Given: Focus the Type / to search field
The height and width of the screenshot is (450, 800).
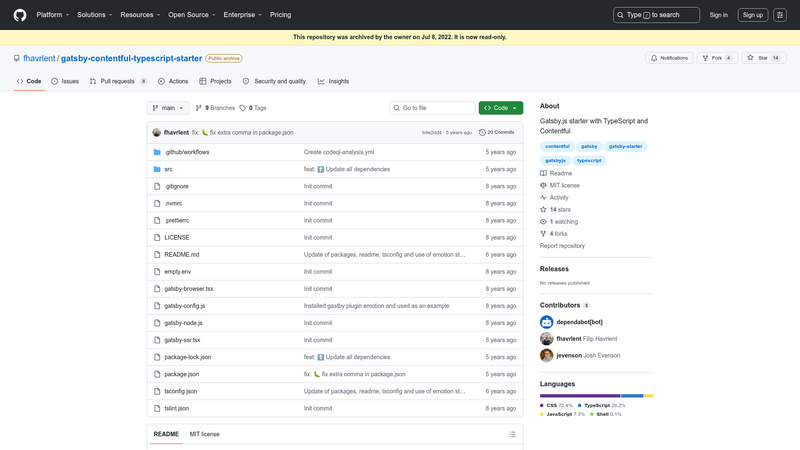Looking at the screenshot, I should point(656,15).
